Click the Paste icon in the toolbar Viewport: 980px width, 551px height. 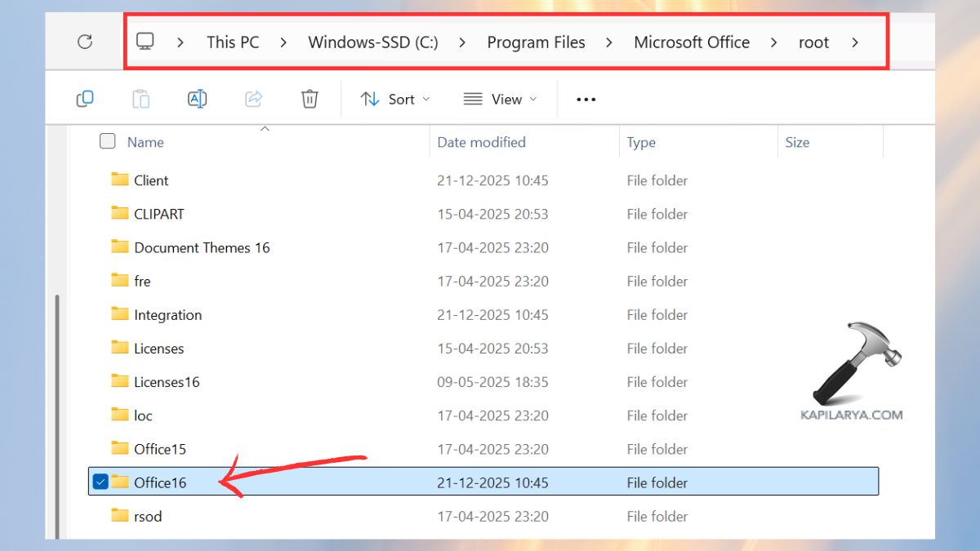coord(140,98)
